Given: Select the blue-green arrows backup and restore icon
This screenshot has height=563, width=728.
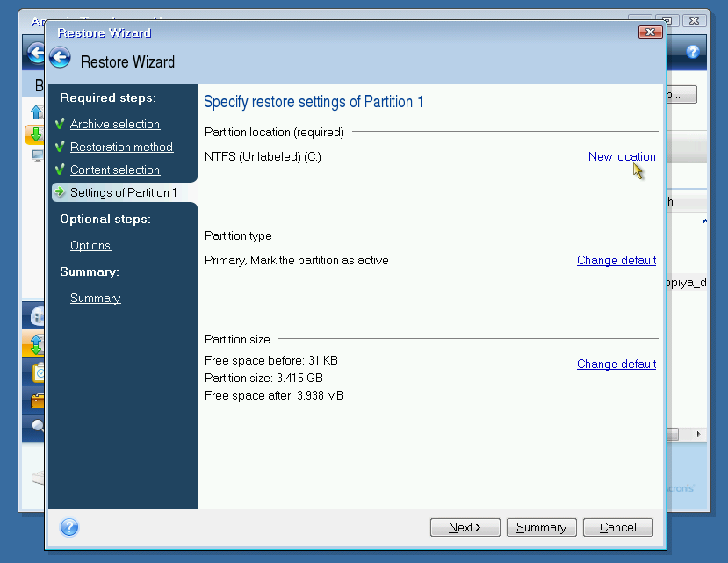Looking at the screenshot, I should (37, 343).
